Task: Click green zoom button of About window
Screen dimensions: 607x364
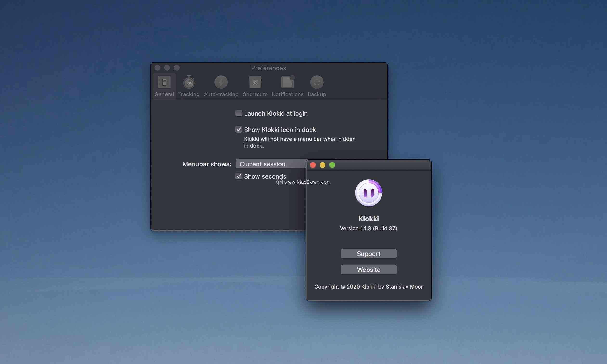Action: click(332, 165)
